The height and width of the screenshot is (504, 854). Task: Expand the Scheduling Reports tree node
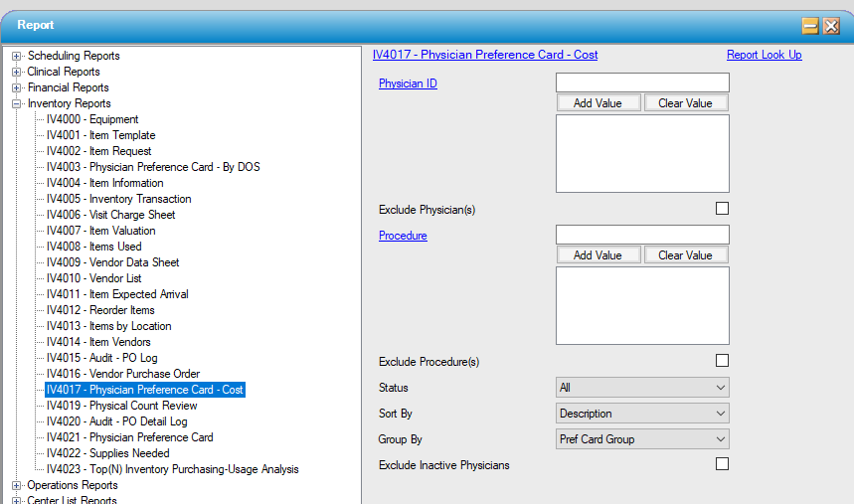16,57
